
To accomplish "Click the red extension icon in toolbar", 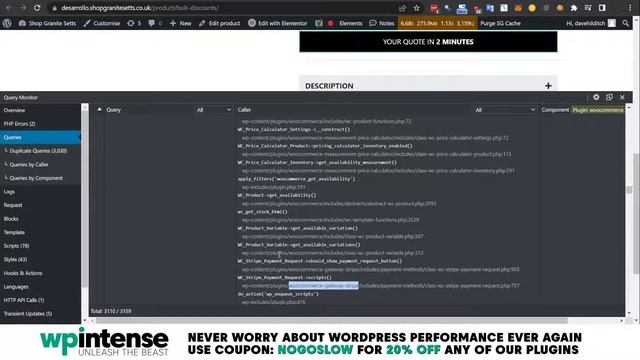I will coord(434,8).
